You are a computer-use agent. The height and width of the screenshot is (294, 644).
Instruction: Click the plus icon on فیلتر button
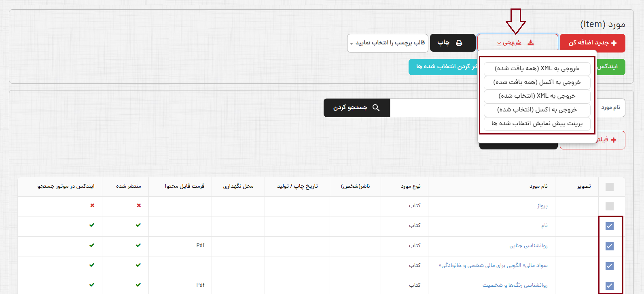click(614, 140)
